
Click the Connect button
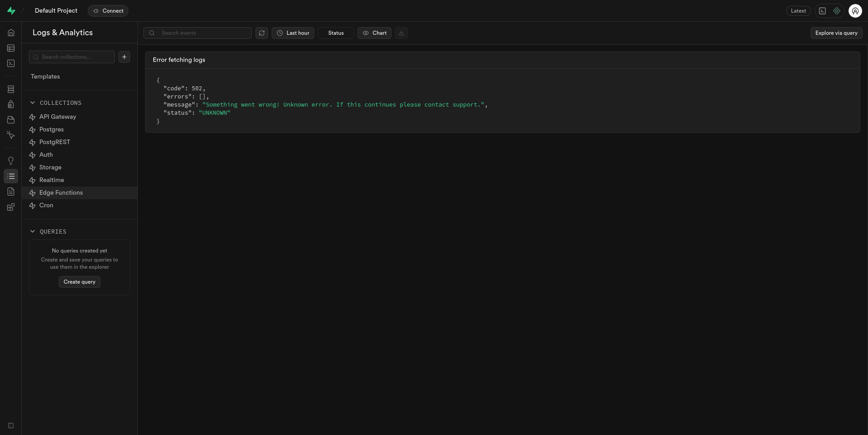[108, 11]
